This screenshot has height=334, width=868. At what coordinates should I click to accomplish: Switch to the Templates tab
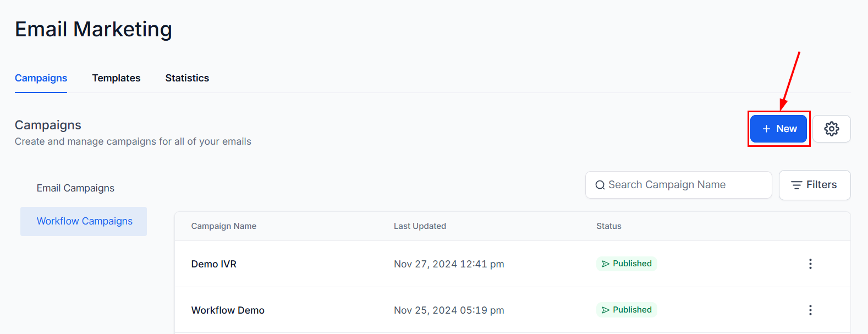(x=116, y=78)
